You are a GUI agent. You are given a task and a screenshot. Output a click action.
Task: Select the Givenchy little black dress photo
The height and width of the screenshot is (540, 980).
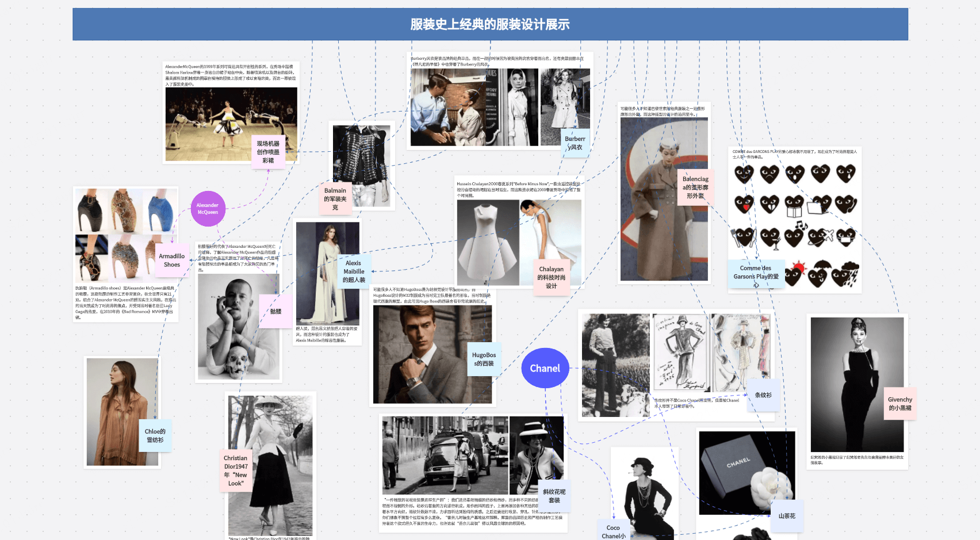pos(857,385)
